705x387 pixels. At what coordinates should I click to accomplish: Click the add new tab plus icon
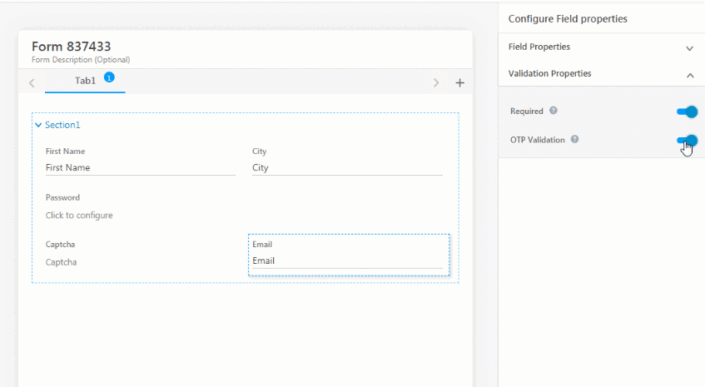pyautogui.click(x=460, y=83)
